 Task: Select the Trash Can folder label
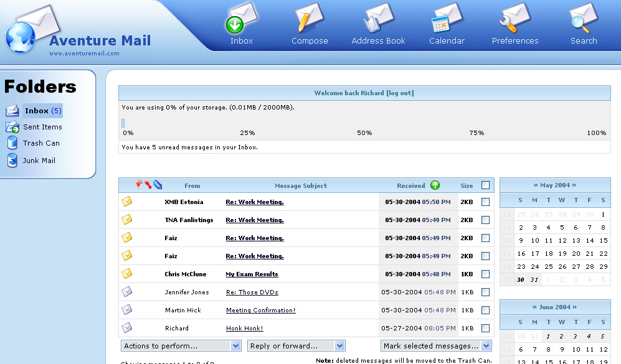point(41,143)
